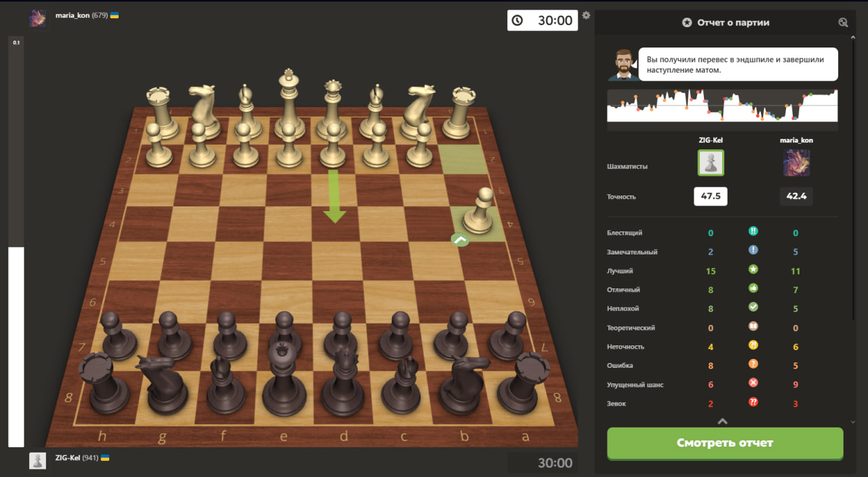Collapse move stats with chevron above button
Image resolution: width=868 pixels, height=477 pixels.
(x=723, y=421)
